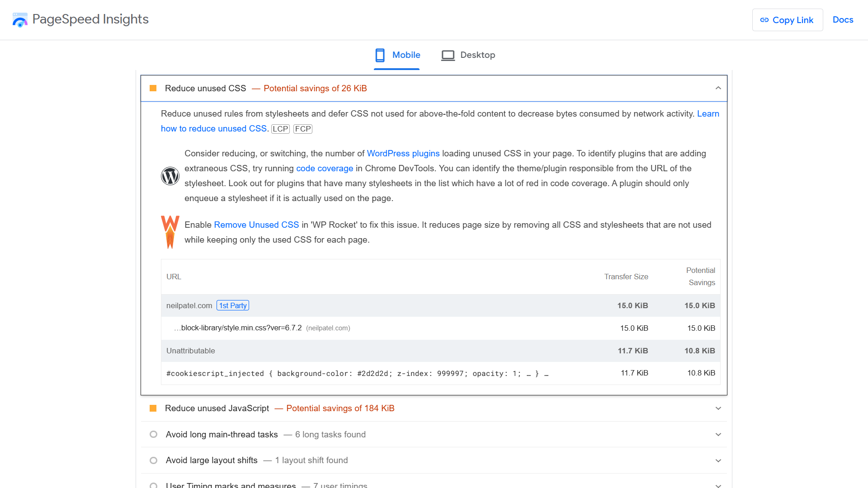
Task: Click orange square beside Reduce unused JavaScript
Action: 153,408
